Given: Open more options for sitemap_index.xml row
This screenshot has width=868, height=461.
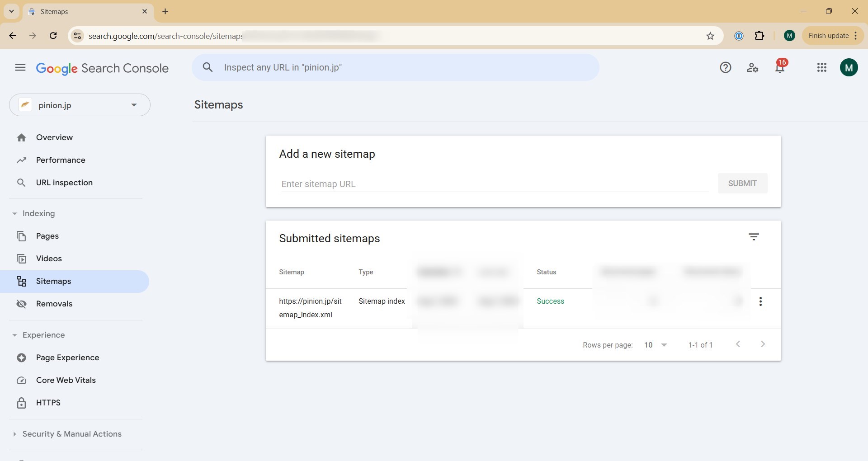Looking at the screenshot, I should tap(760, 301).
